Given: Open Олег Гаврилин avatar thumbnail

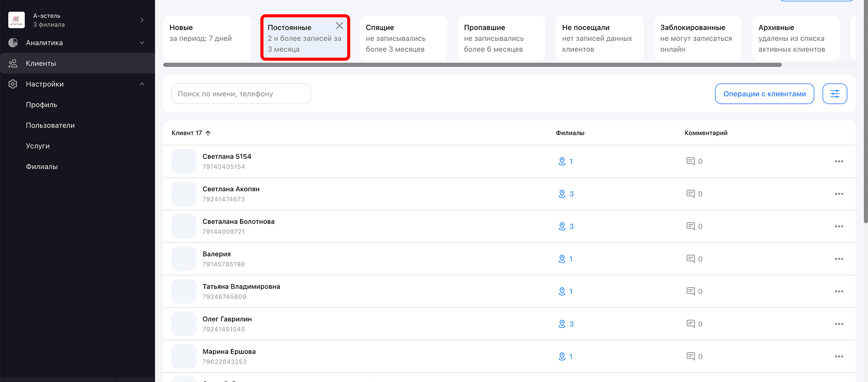Looking at the screenshot, I should pos(184,324).
